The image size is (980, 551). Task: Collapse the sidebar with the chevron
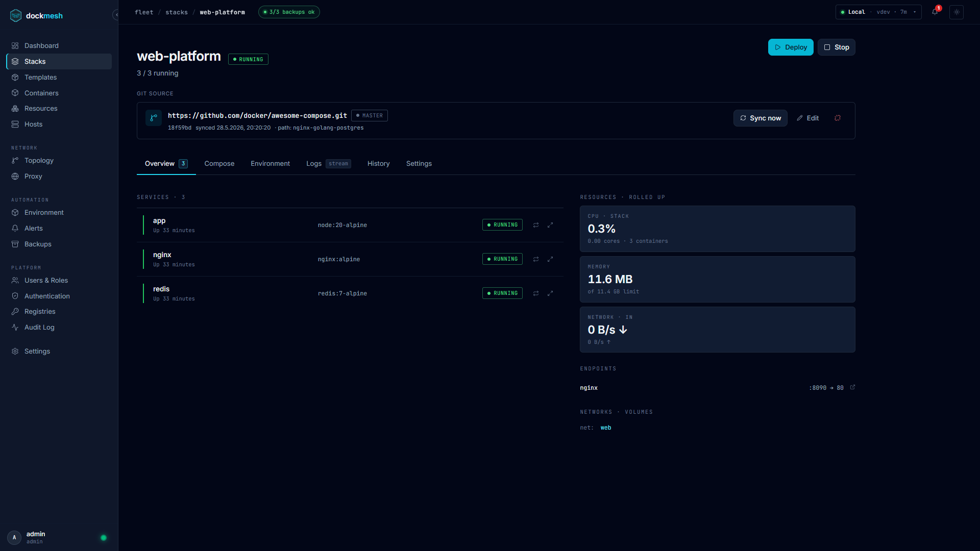click(116, 15)
